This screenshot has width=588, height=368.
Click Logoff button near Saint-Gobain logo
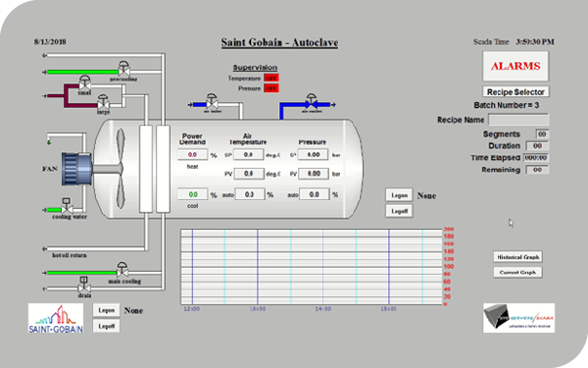(x=106, y=326)
